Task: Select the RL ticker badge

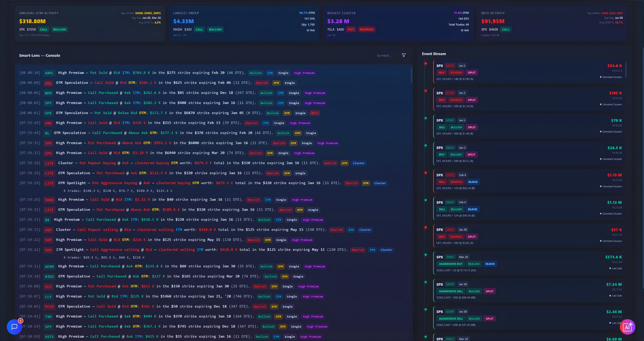Action: point(47,133)
